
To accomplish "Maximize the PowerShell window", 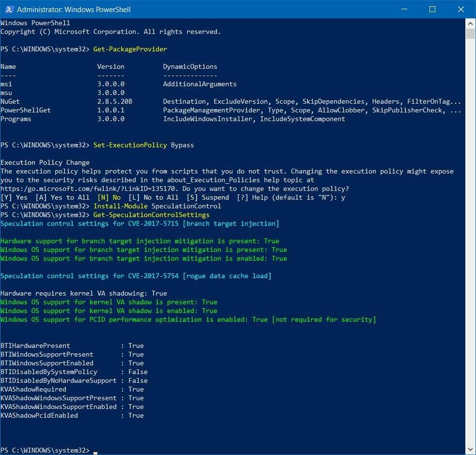I will click(432, 9).
